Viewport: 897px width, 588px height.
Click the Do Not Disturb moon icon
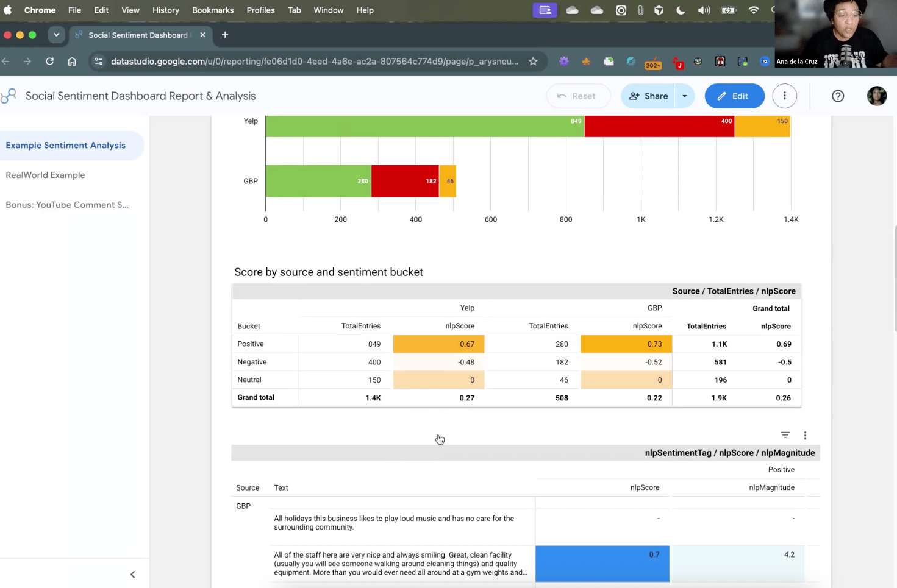pyautogui.click(x=681, y=10)
